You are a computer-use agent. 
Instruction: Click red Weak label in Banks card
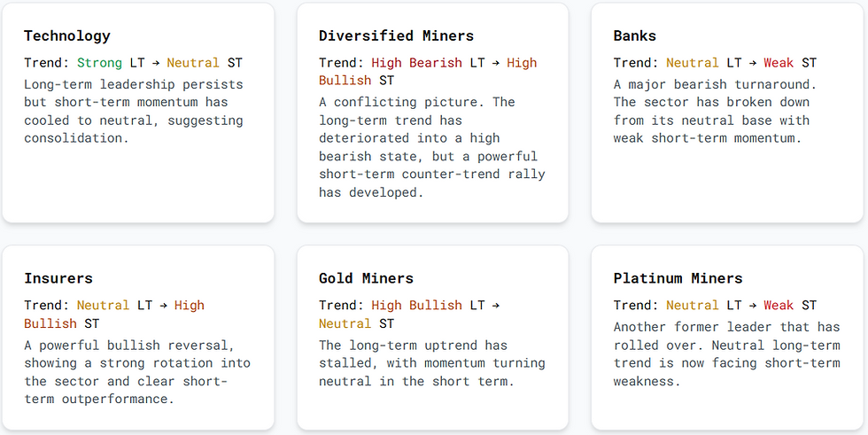pyautogui.click(x=779, y=63)
